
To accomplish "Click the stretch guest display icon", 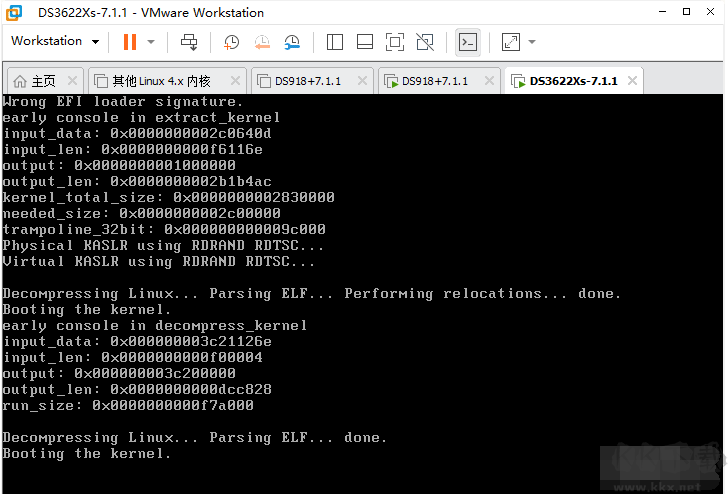I will (511, 42).
